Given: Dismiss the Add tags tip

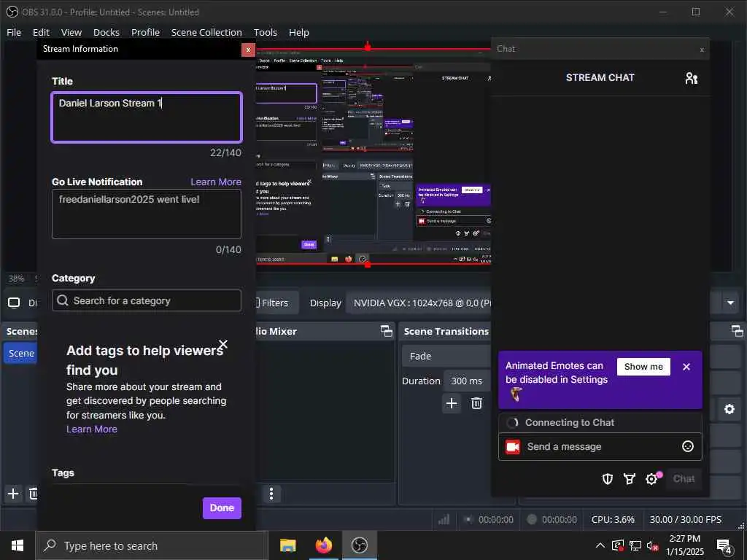Looking at the screenshot, I should coord(223,344).
